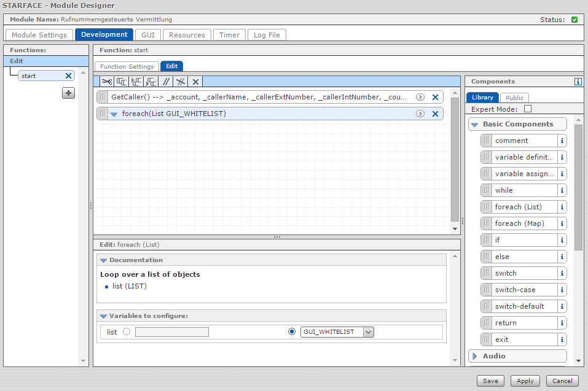Show info for switch-case component
This screenshot has height=391, width=588.
[562, 290]
